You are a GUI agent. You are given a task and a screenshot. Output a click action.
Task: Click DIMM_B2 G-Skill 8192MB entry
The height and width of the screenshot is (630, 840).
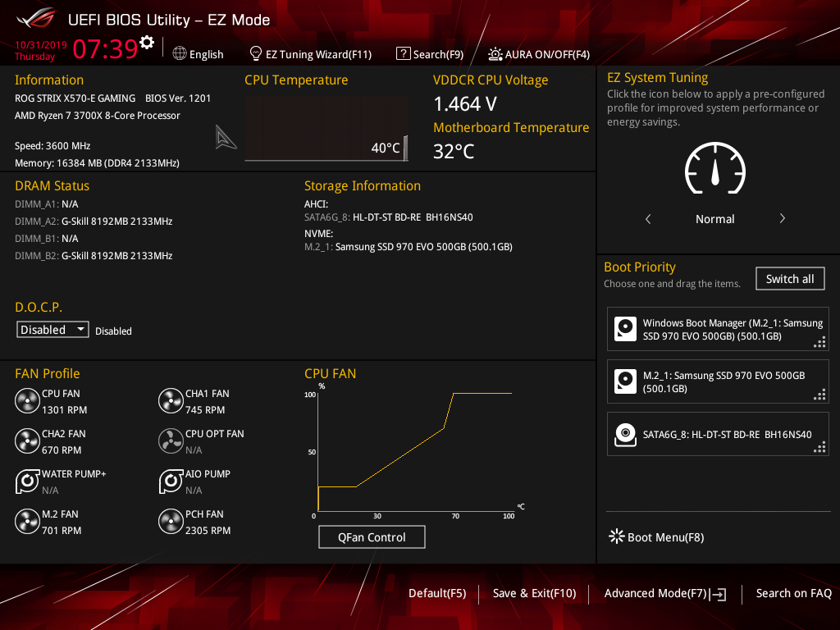pyautogui.click(x=94, y=256)
